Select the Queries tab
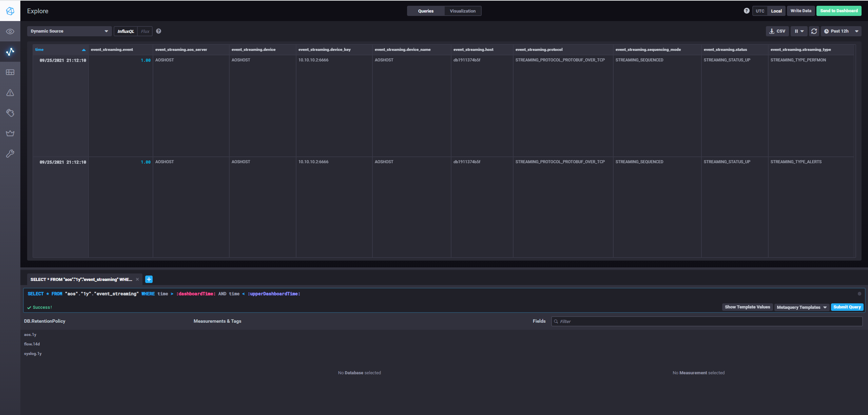Image resolution: width=868 pixels, height=415 pixels. (426, 11)
